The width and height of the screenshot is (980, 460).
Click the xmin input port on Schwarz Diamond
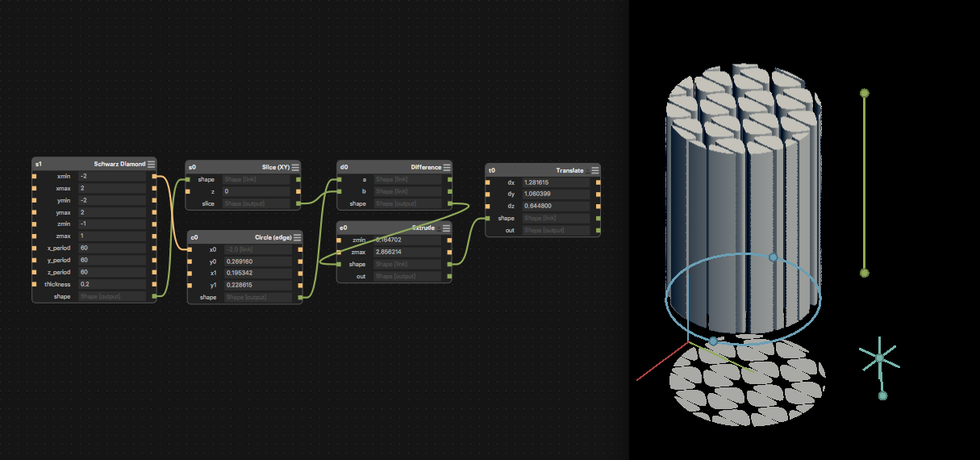pos(35,176)
